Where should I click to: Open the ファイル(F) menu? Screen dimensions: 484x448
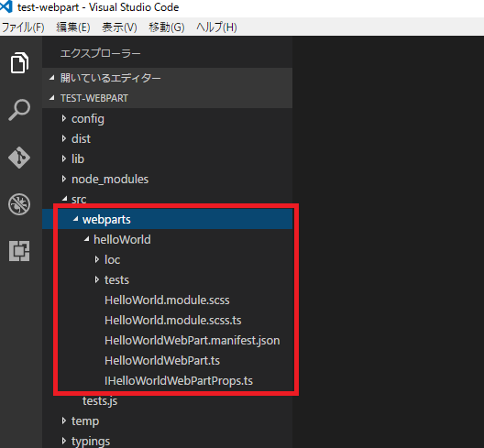pos(23,27)
